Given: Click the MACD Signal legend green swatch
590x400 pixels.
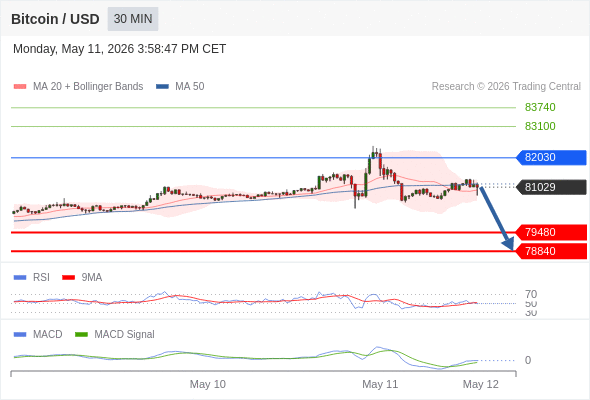Looking at the screenshot, I should coord(81,335).
